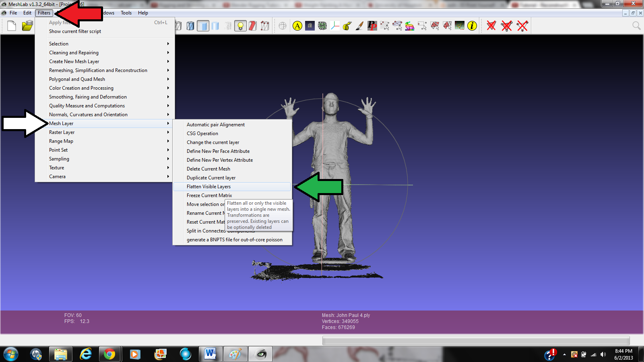Click the yellow A text annotation icon
The image size is (644, 362).
click(x=298, y=26)
